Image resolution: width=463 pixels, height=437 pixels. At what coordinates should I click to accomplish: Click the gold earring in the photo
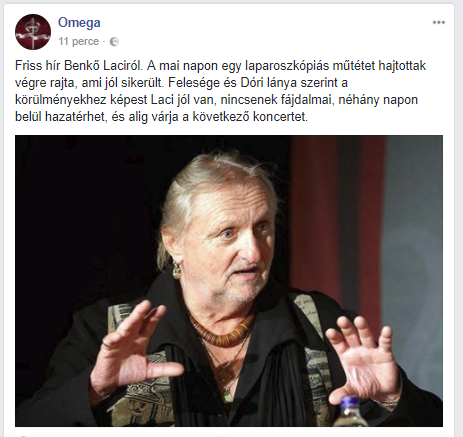176,270
